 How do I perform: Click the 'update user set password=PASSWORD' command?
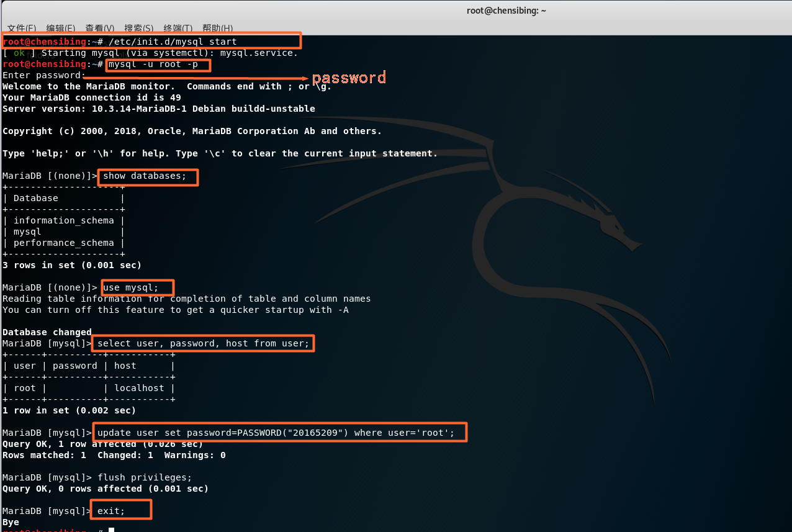point(276,433)
